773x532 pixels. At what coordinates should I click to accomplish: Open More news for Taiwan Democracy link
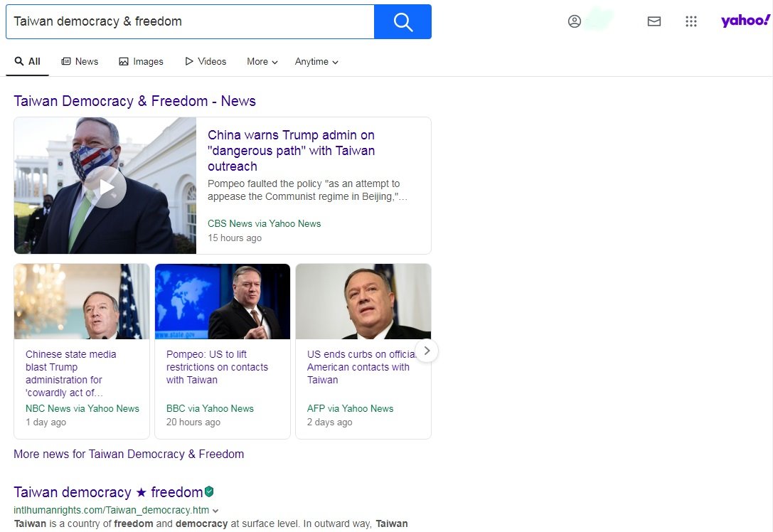pos(129,454)
